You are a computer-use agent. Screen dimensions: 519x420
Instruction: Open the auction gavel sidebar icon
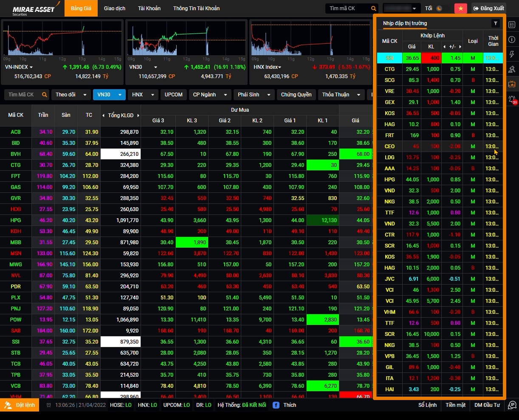pyautogui.click(x=511, y=69)
